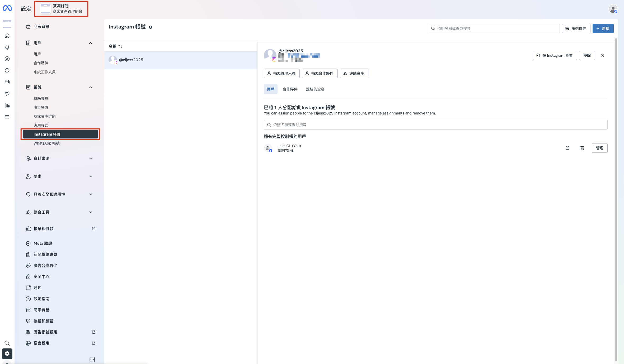Click 指派管理人員 button

281,73
